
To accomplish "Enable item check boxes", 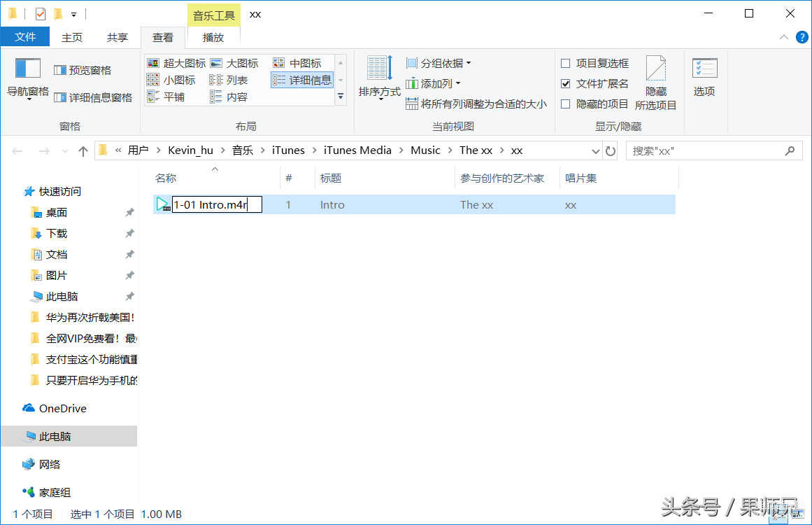I will (566, 63).
